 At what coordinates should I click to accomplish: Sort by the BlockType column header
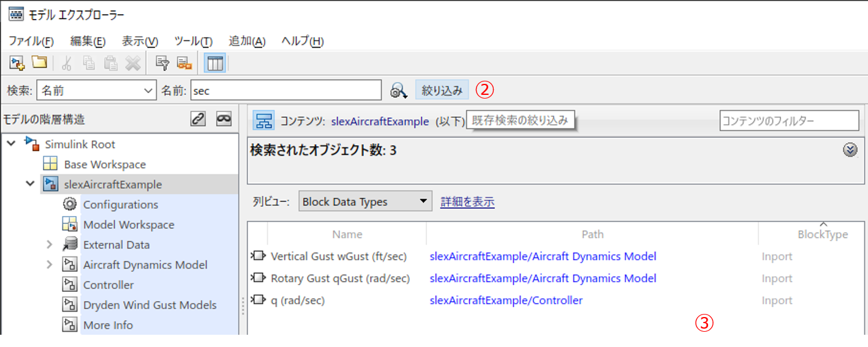pyautogui.click(x=823, y=234)
